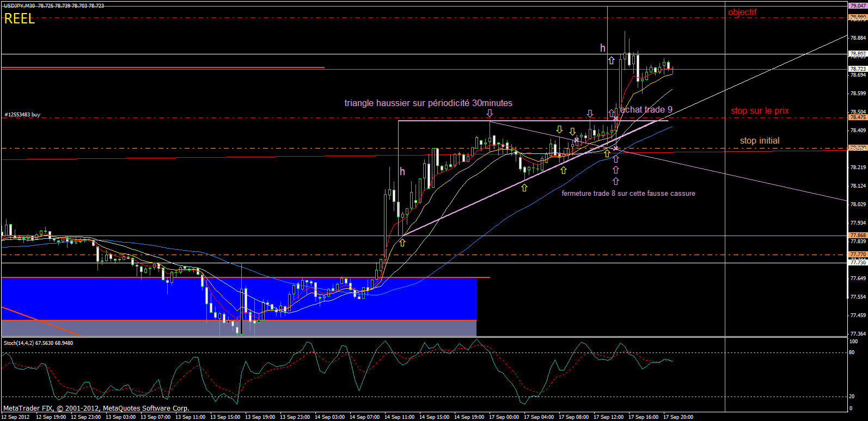Select the 12 Sep 19:00 time label

click(51, 417)
